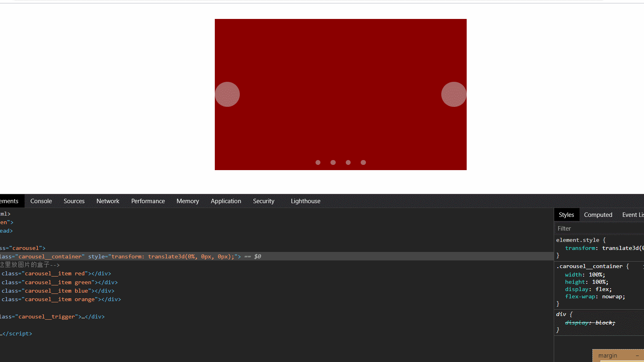The height and width of the screenshot is (362, 644).
Task: Click the carousel's right next arrow circle
Action: (x=454, y=94)
